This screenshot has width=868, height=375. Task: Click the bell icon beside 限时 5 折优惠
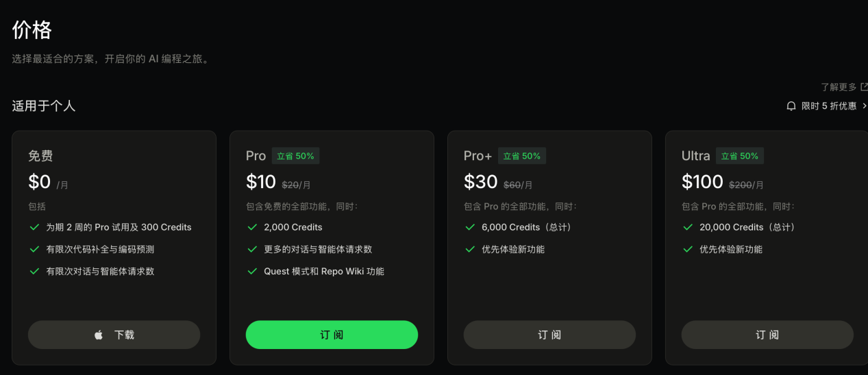point(791,106)
